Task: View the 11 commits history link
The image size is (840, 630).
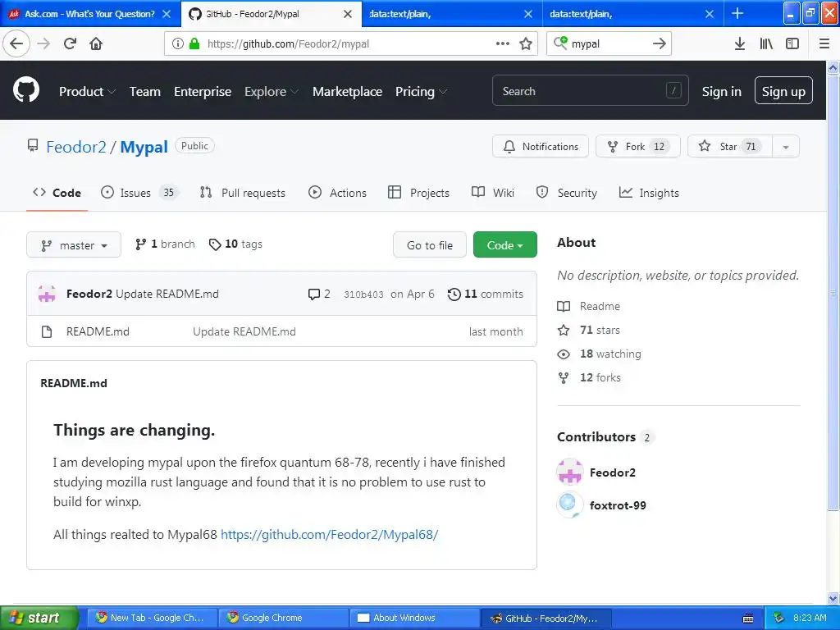Action: click(x=486, y=294)
